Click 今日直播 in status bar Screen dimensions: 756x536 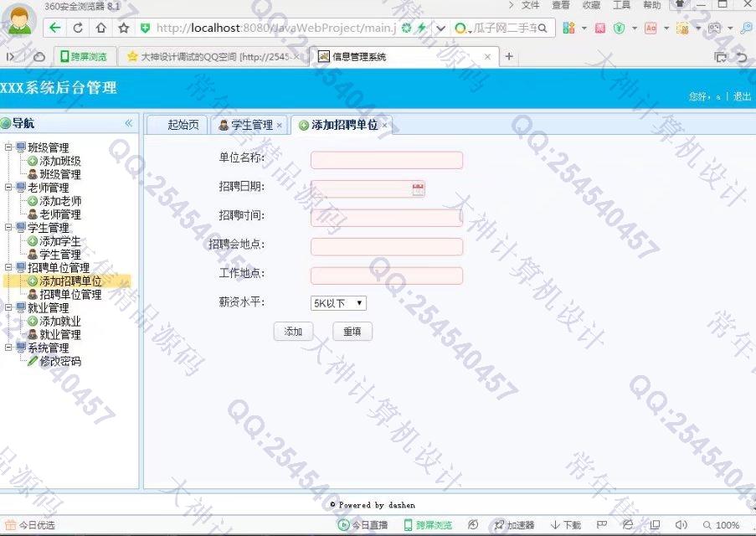click(x=363, y=525)
